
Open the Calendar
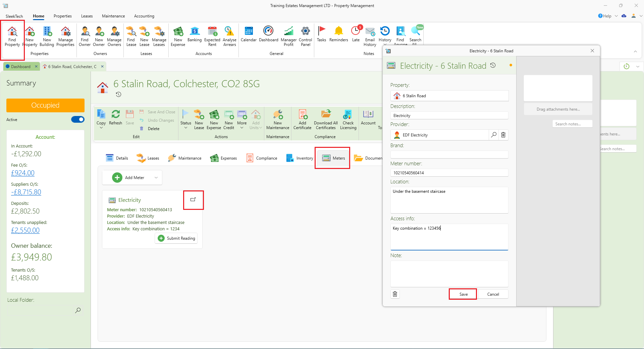pyautogui.click(x=249, y=34)
